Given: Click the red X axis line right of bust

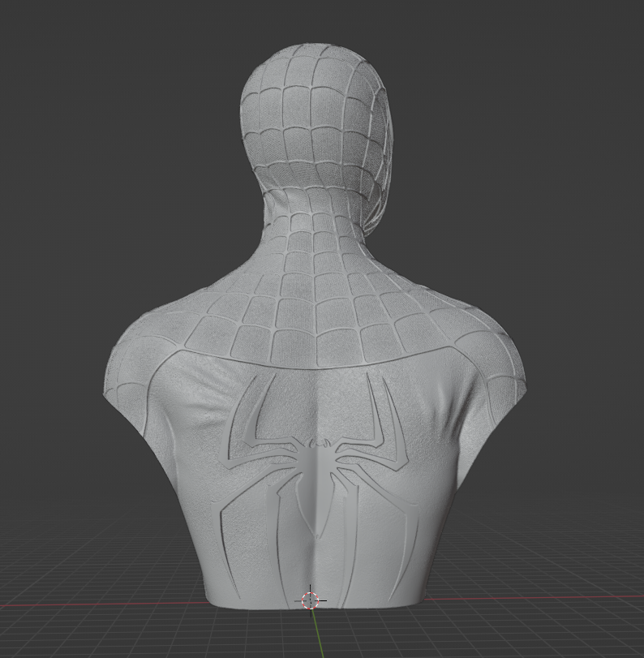Looking at the screenshot, I should [552, 600].
